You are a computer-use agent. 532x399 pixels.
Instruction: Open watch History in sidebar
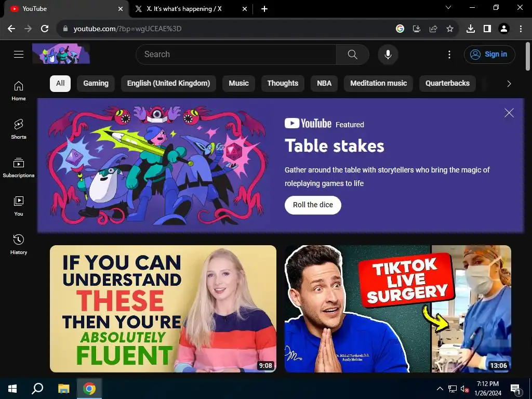[19, 244]
